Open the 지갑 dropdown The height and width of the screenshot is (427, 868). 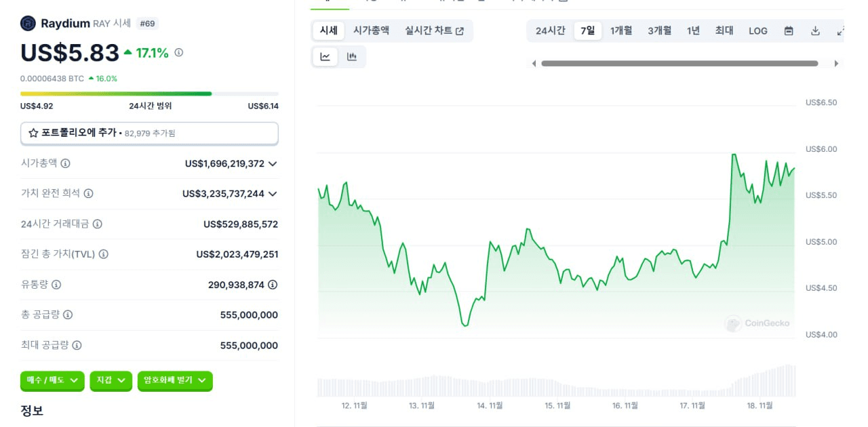[x=111, y=381]
